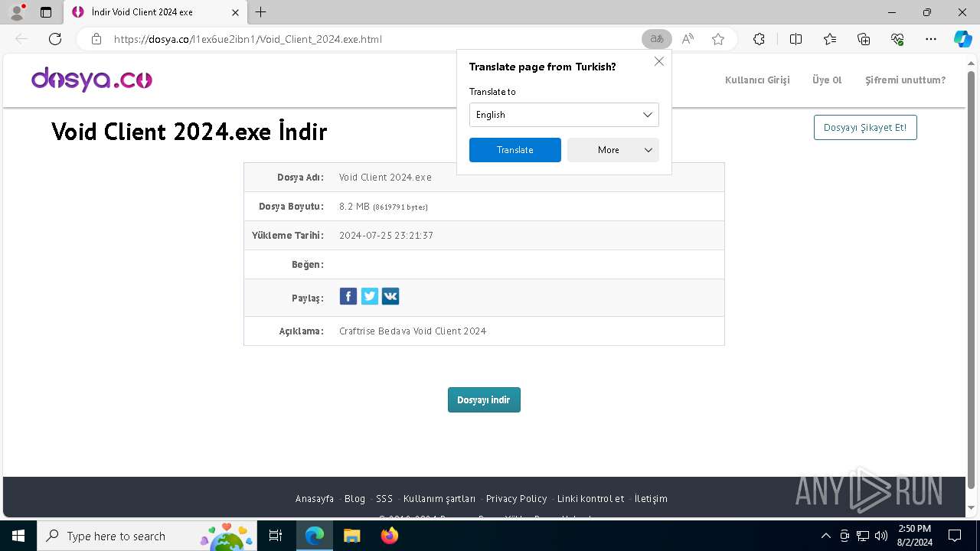The height and width of the screenshot is (551, 980).
Task: Open Şifremi unuttum? link
Action: (x=905, y=80)
